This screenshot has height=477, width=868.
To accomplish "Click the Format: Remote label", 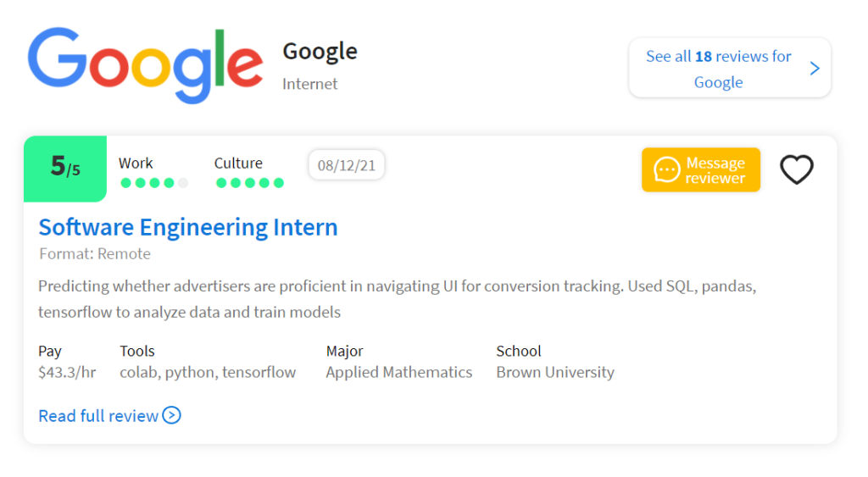I will pos(95,254).
